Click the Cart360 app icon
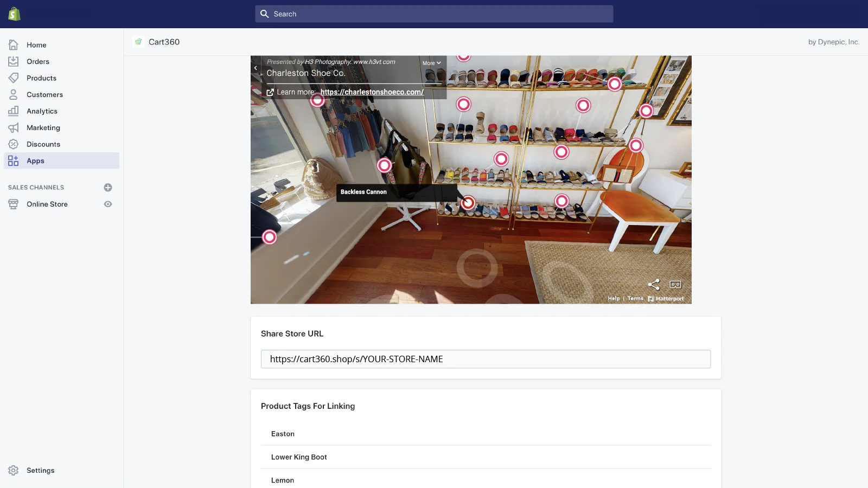Image resolution: width=868 pixels, height=488 pixels. (x=139, y=42)
